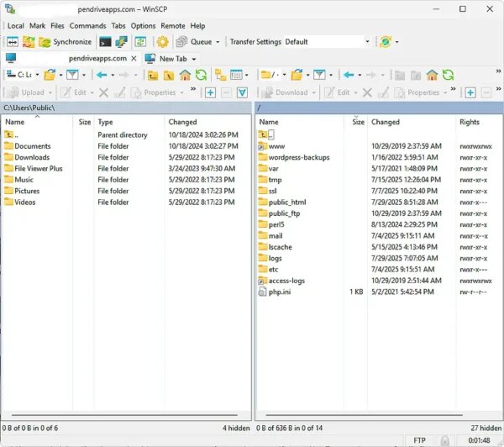Go to local root directory icon

169,76
